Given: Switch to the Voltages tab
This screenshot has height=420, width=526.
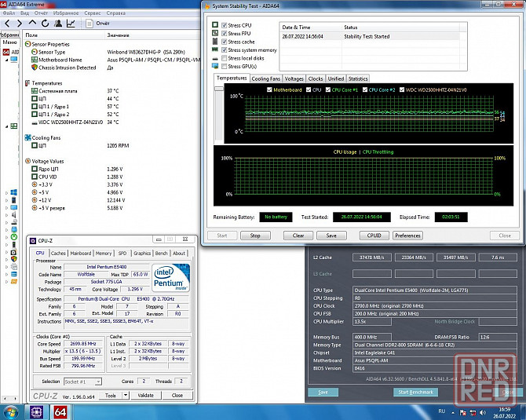Looking at the screenshot, I should (294, 79).
